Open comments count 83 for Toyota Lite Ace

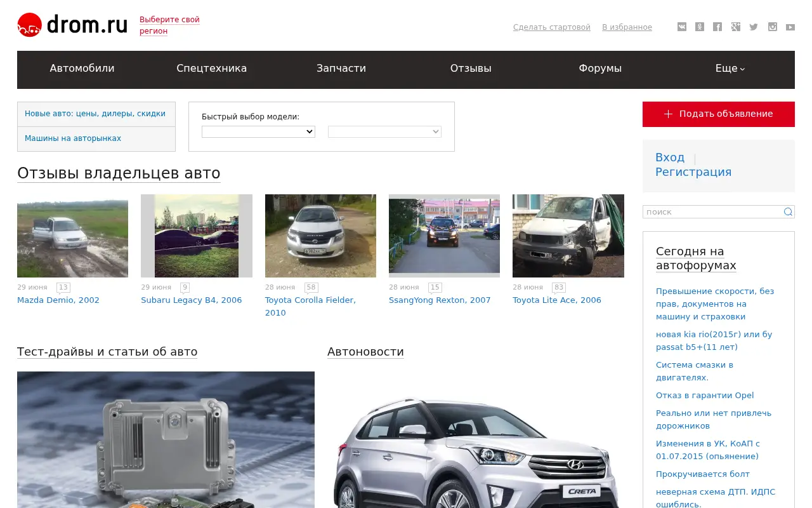coord(559,287)
